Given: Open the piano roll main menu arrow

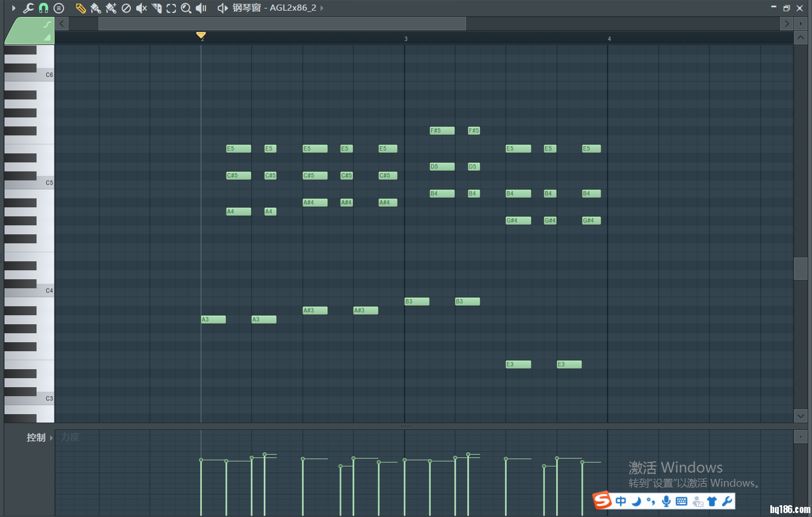Looking at the screenshot, I should click(14, 8).
